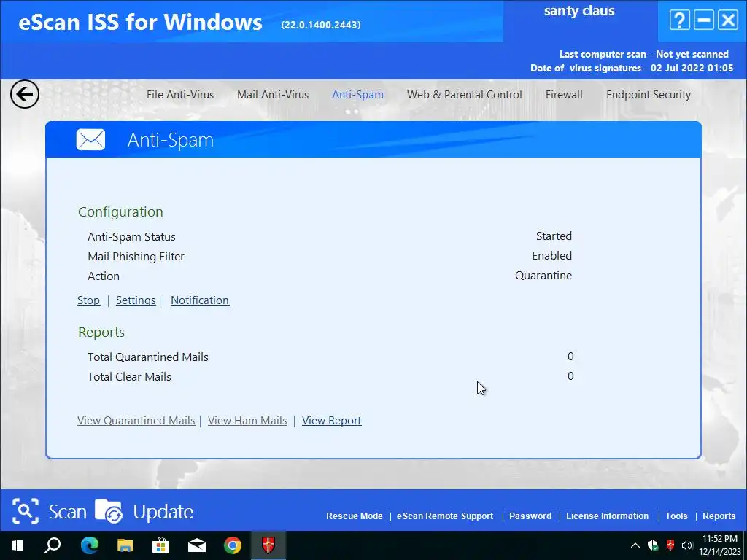Screen dimensions: 747x560
Task: Click the Quarantine action value
Action: click(543, 276)
